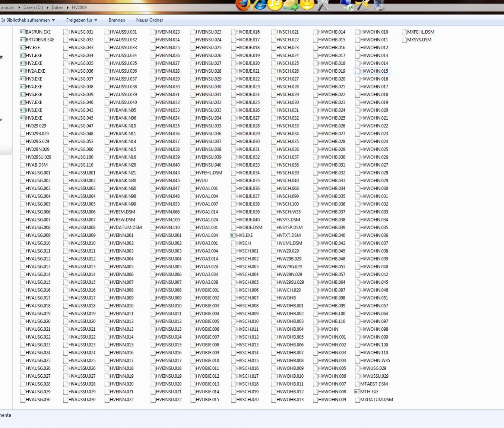Expand the arrow after 'Daten (D:)' in the path
The image size is (504, 428).
coord(47,7)
